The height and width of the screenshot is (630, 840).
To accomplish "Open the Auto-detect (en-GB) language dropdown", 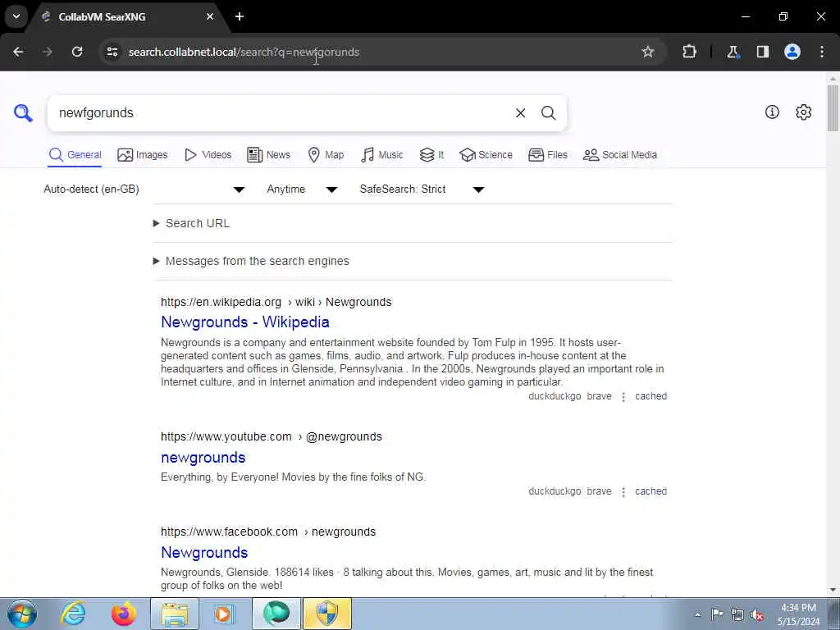I will coord(144,189).
